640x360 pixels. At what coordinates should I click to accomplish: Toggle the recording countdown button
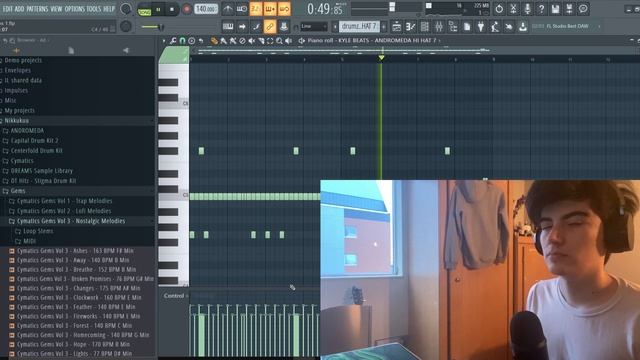(256, 9)
